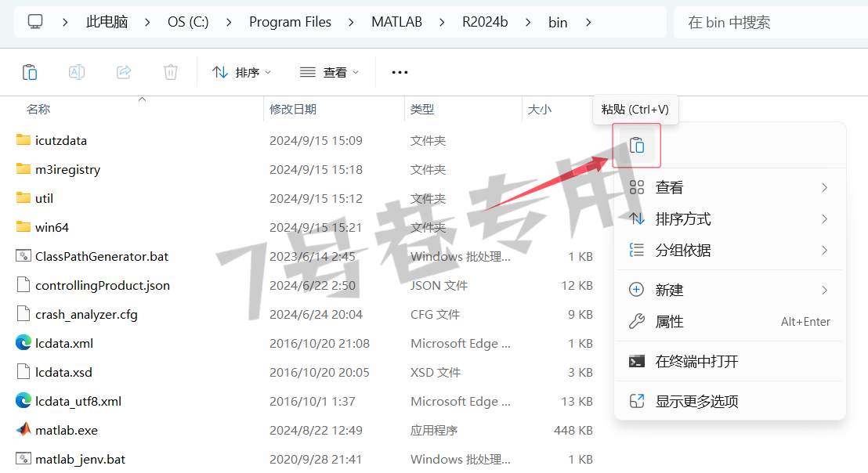Open 查看 submenu in context menu
Image resolution: width=868 pixels, height=473 pixels.
[x=729, y=187]
